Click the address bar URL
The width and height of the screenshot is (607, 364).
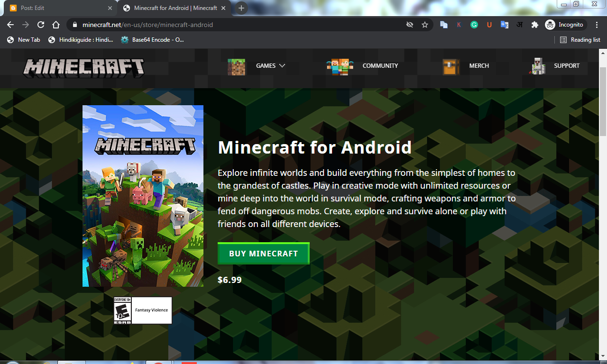(147, 25)
